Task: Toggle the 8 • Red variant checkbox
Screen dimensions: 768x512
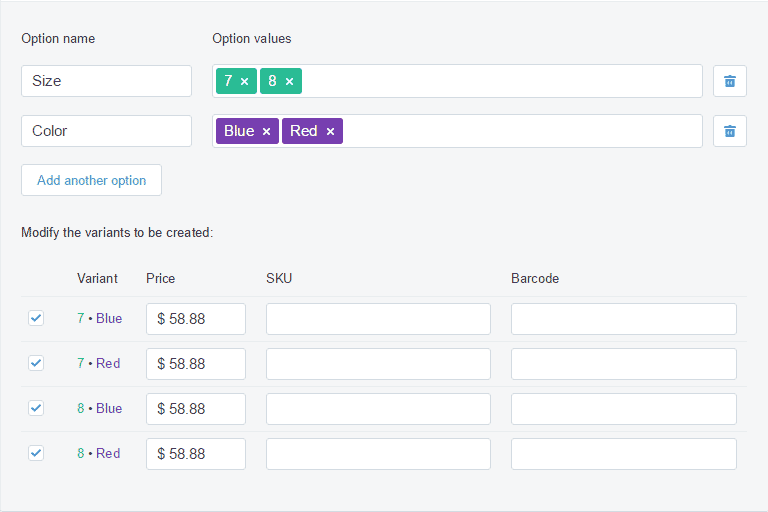Action: [36, 453]
